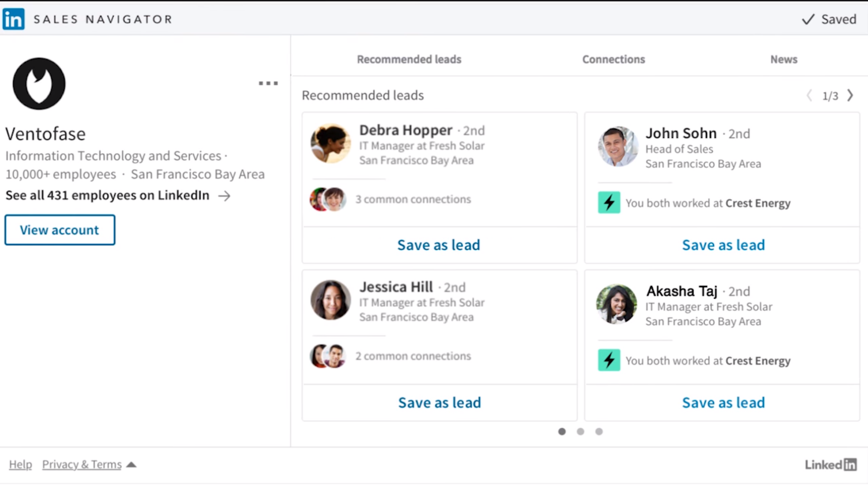Click the Crest Energy lightning icon for Akasha Taj
868x488 pixels.
609,360
